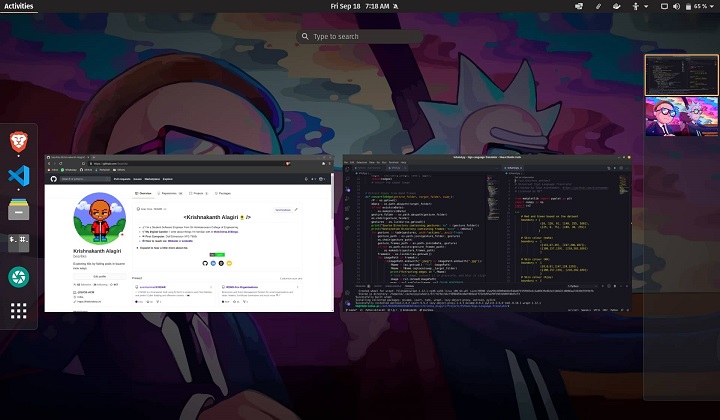Switch to the Problems panel tab in VS Code
This screenshot has width=720, height=420.
coord(361,286)
